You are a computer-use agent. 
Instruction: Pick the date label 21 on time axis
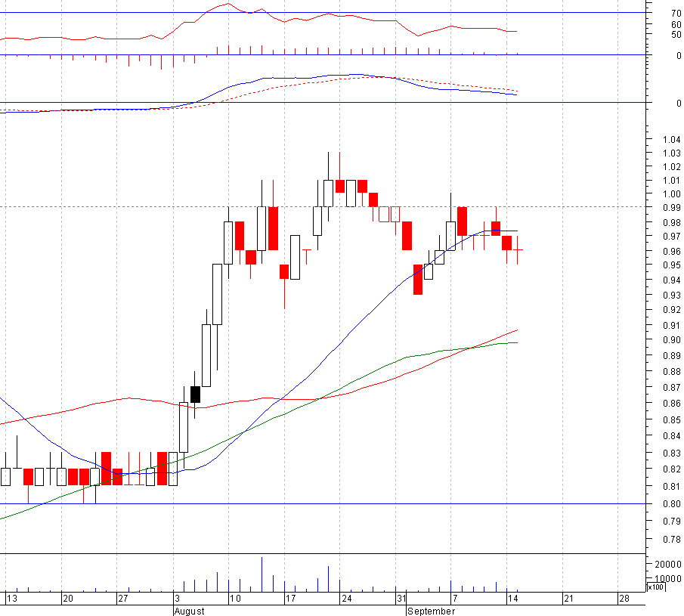pyautogui.click(x=569, y=599)
